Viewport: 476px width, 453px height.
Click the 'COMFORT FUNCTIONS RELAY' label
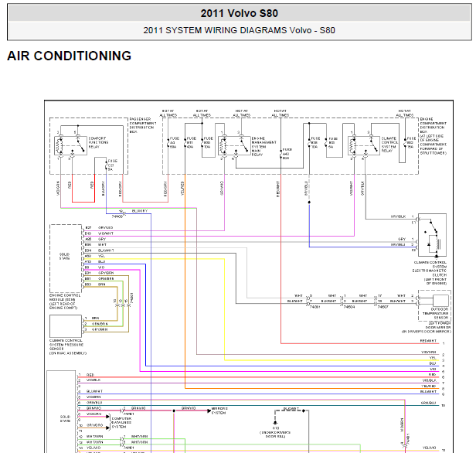click(98, 142)
